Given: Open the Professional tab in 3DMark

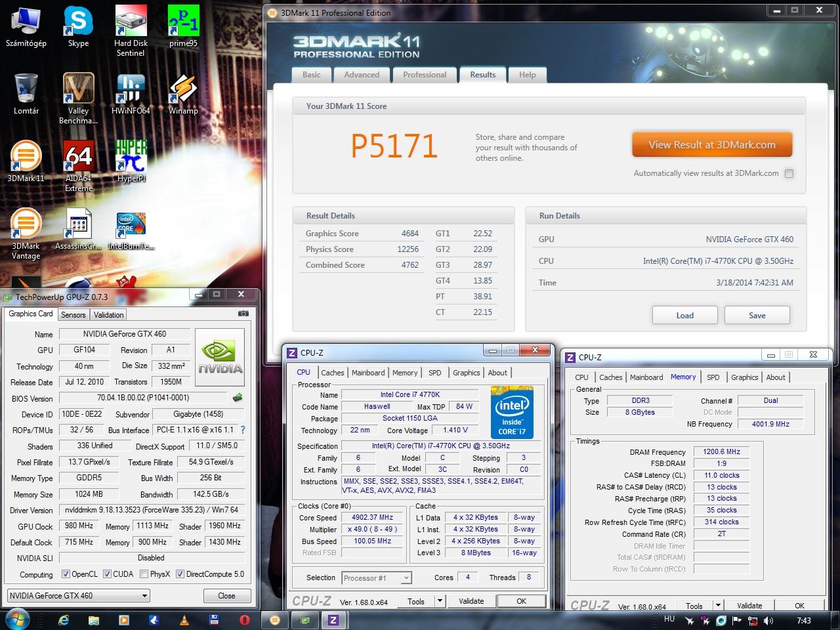Looking at the screenshot, I should tap(425, 75).
